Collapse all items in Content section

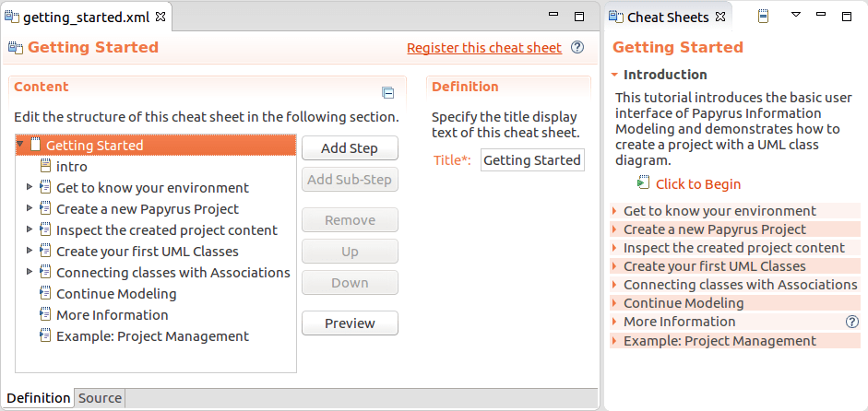coord(388,92)
